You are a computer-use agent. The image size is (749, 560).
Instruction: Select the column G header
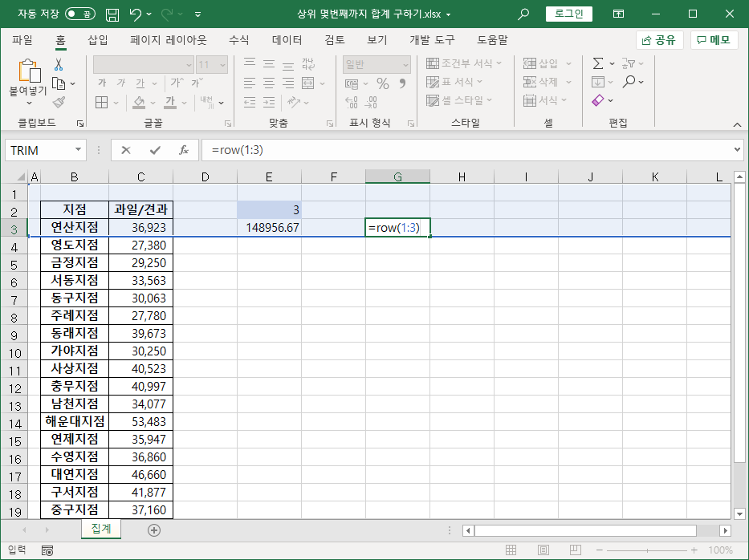[397, 177]
